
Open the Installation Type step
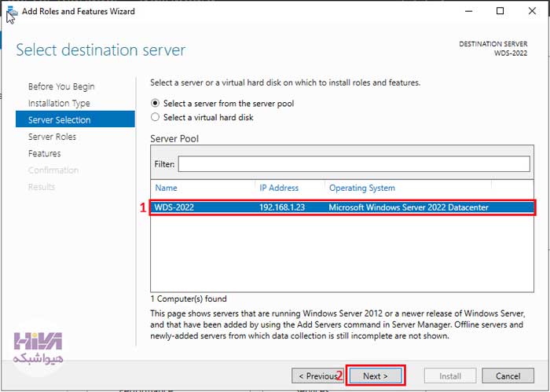pos(59,104)
